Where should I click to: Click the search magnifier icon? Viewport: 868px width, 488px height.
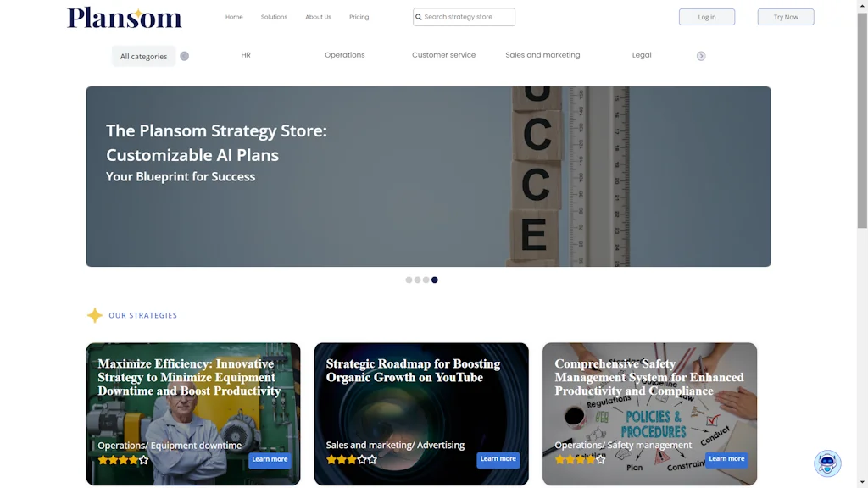click(419, 17)
